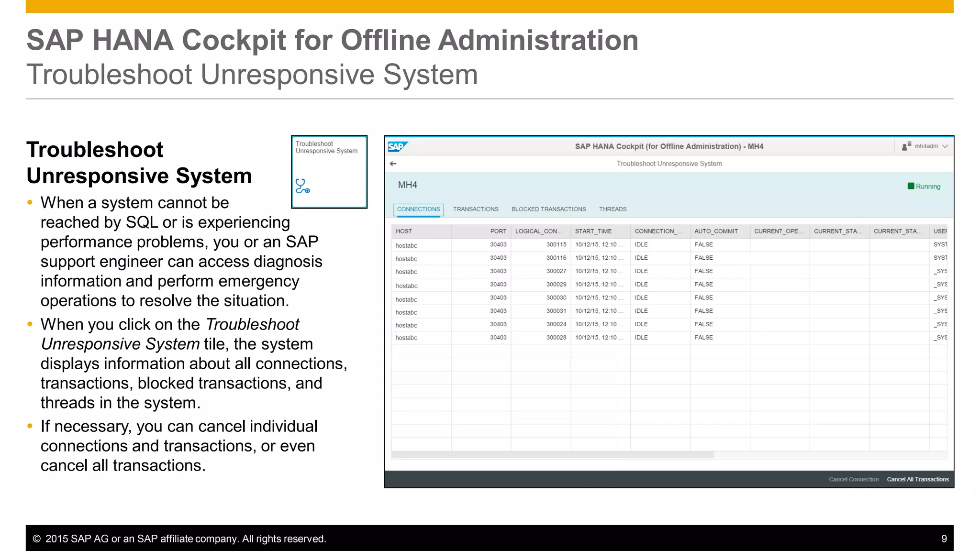Select the row with logical connection 300030

coord(669,298)
